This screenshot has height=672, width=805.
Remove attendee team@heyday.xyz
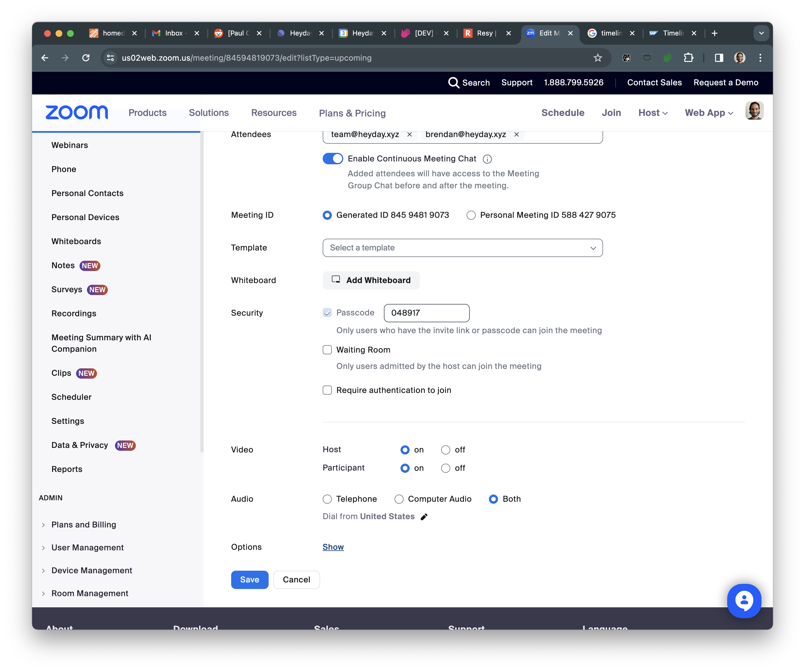409,134
